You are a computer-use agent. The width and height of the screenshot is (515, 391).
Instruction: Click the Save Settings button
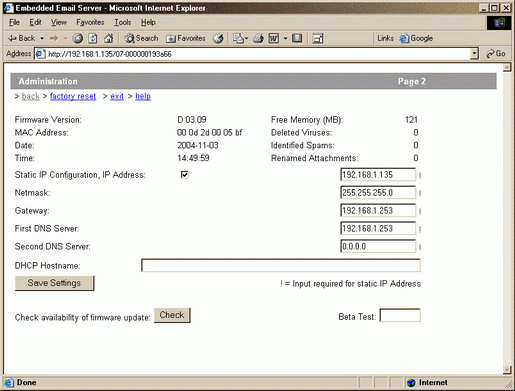point(54,283)
